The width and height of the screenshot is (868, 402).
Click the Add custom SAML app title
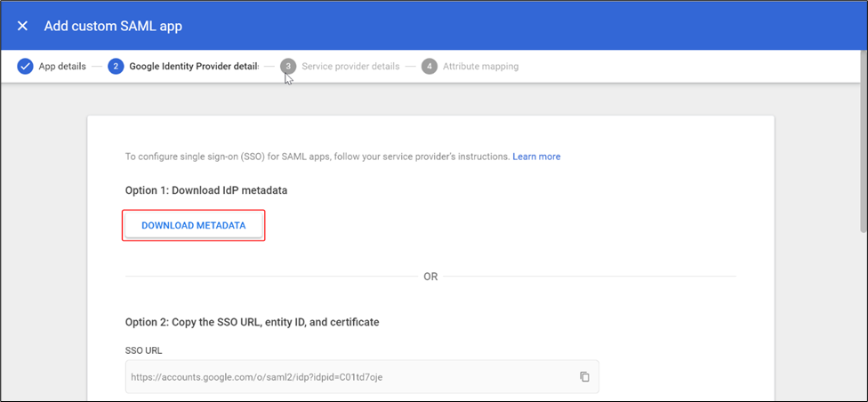pos(113,26)
